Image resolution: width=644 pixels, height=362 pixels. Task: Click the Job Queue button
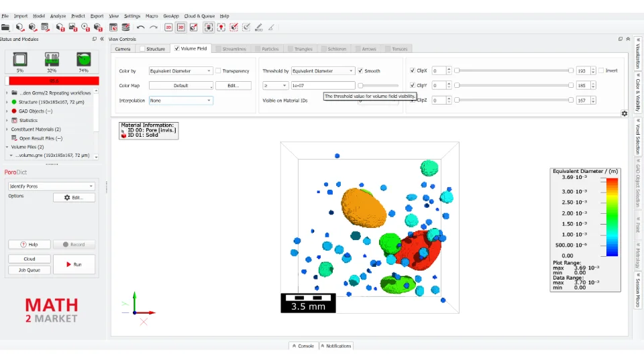[x=29, y=270]
